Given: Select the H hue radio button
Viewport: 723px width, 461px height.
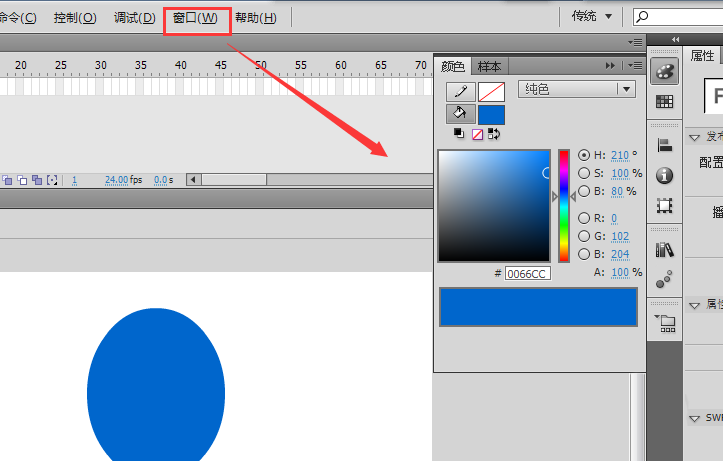Looking at the screenshot, I should click(584, 155).
